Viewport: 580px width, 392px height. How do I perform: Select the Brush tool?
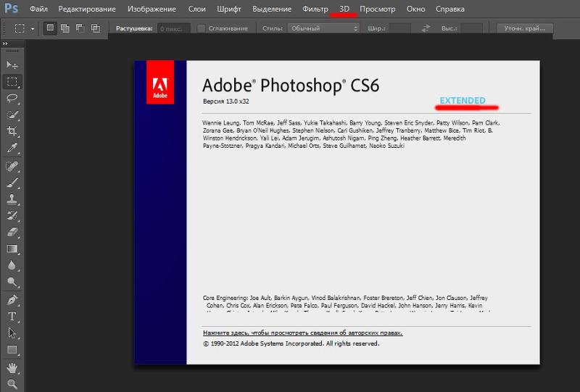point(12,183)
